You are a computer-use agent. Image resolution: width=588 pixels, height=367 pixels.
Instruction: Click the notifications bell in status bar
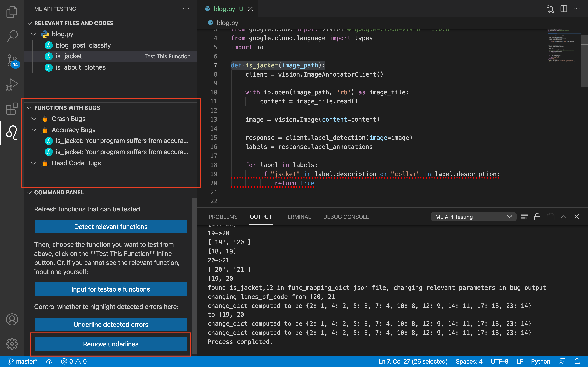click(577, 361)
